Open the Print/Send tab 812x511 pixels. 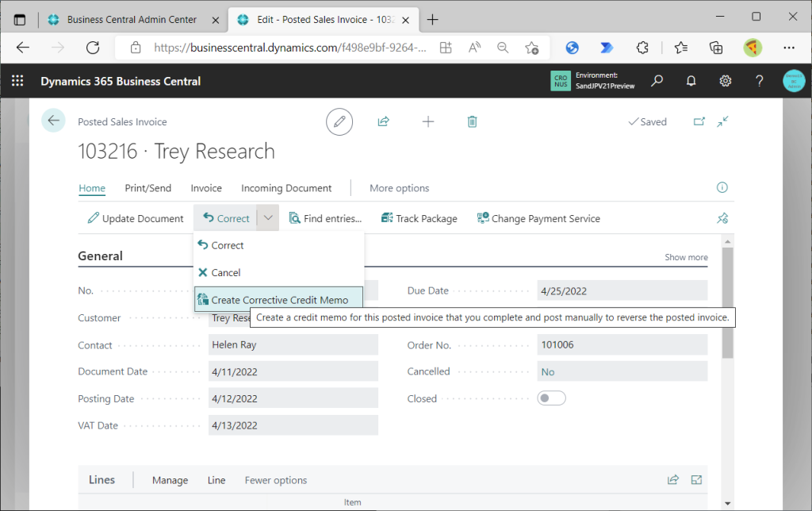(147, 188)
